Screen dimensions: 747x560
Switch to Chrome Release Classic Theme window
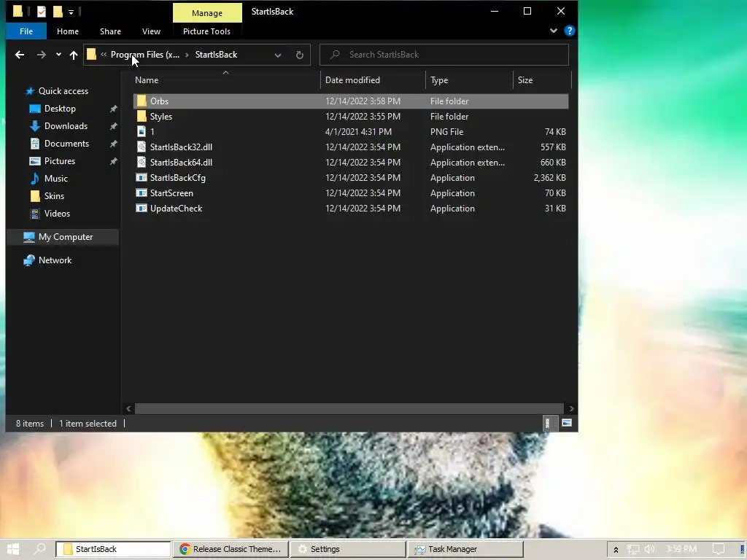(x=231, y=549)
